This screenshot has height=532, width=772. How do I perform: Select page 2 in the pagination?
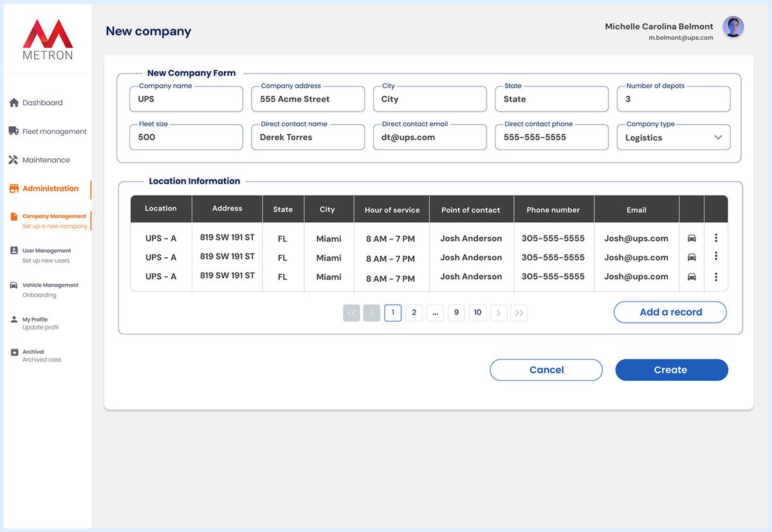(x=414, y=313)
